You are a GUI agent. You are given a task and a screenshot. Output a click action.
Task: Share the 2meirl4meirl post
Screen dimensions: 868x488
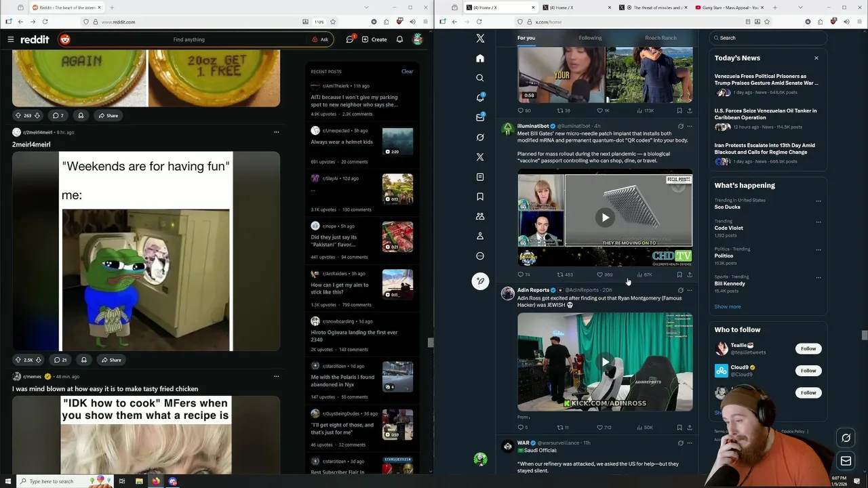(110, 360)
